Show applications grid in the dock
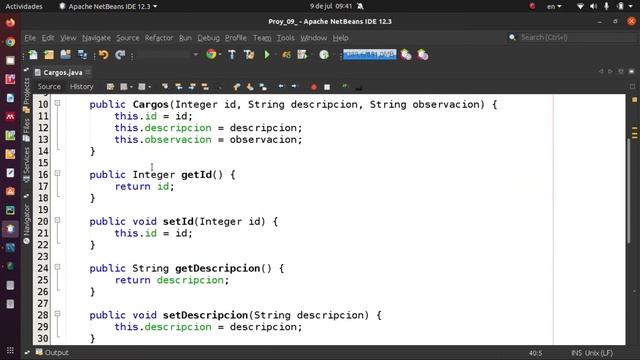The image size is (640, 360). pyautogui.click(x=10, y=350)
